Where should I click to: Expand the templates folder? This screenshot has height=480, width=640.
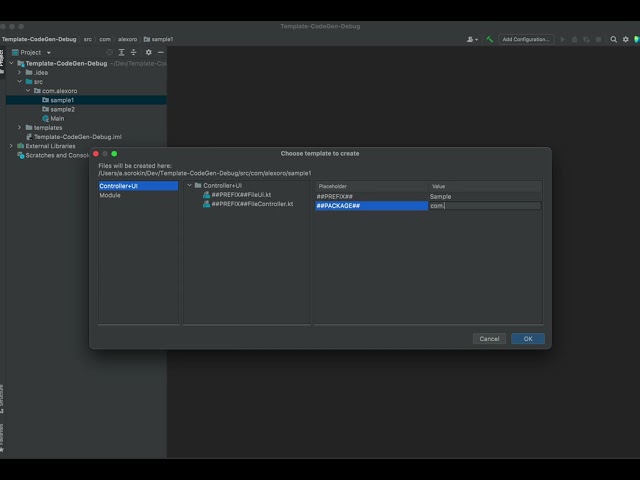click(20, 127)
